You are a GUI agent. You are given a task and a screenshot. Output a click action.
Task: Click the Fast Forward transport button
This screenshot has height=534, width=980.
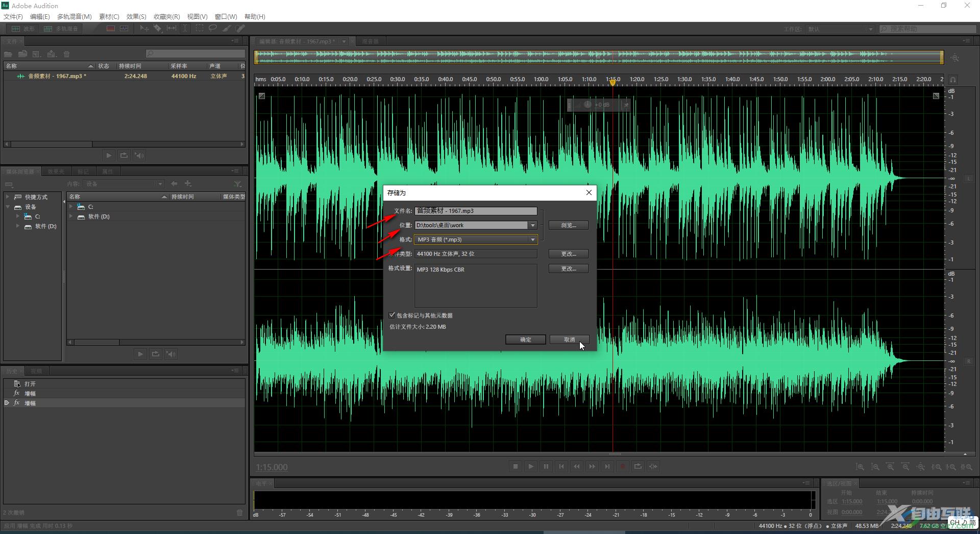click(x=592, y=467)
